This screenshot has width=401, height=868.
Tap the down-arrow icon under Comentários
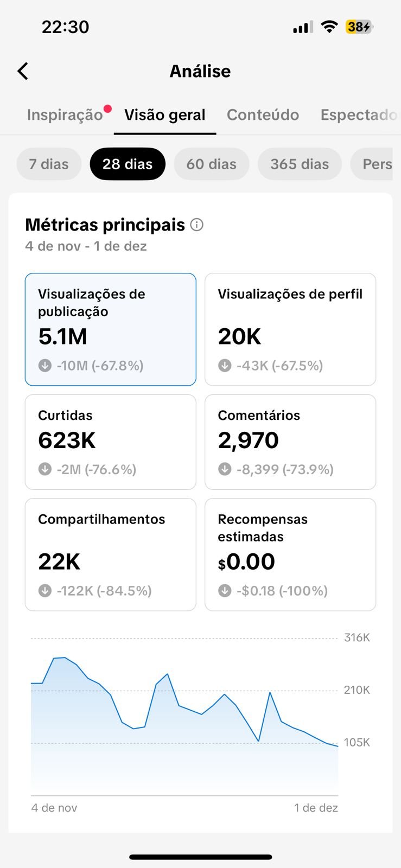click(x=225, y=469)
